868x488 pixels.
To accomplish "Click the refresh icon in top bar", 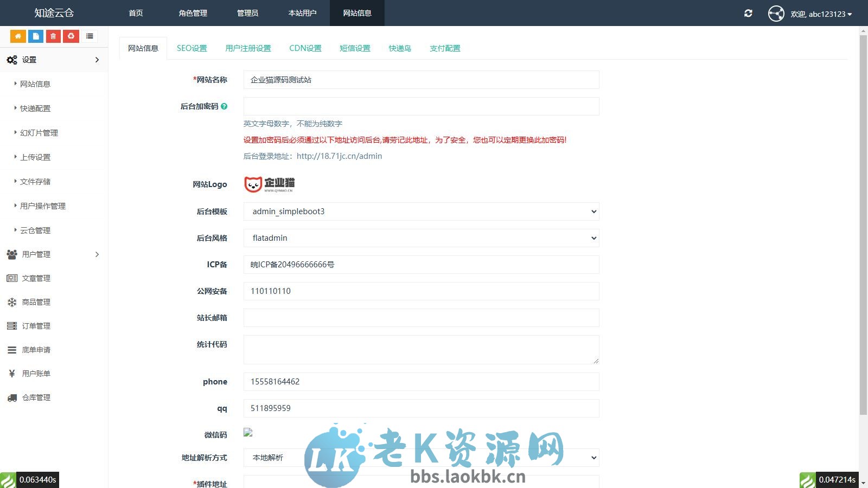I will (x=748, y=13).
